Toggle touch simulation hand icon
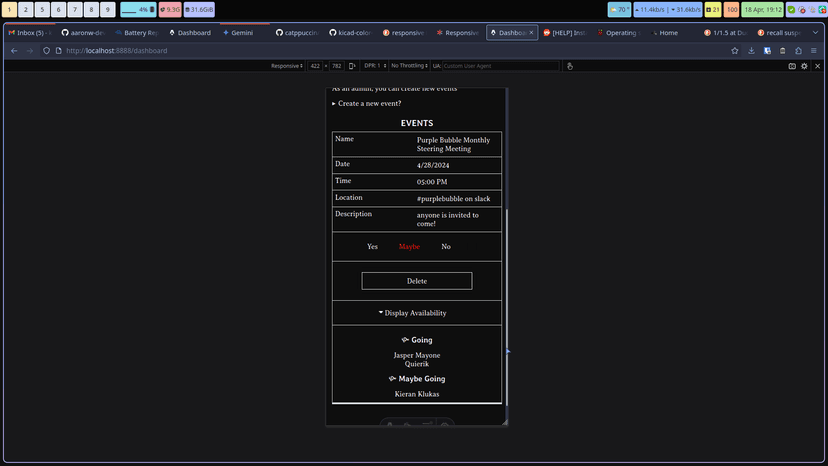This screenshot has width=828, height=466. coord(570,66)
